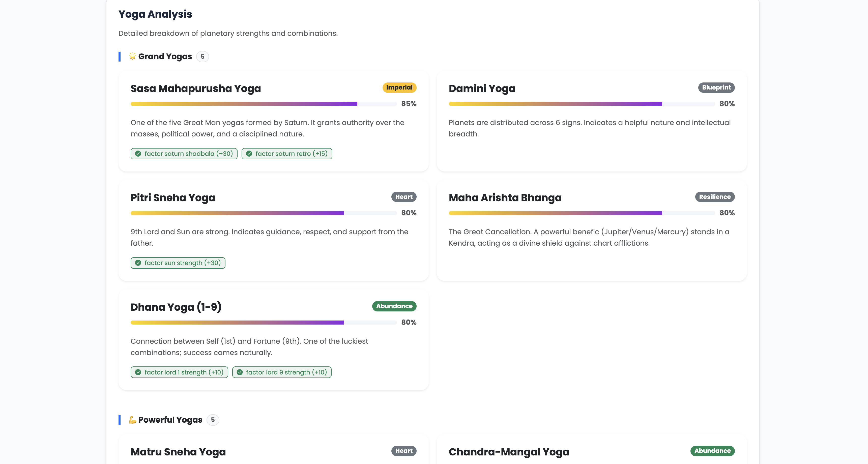The height and width of the screenshot is (464, 868).
Task: Click the Grand Yogas star icon
Action: [x=132, y=56]
